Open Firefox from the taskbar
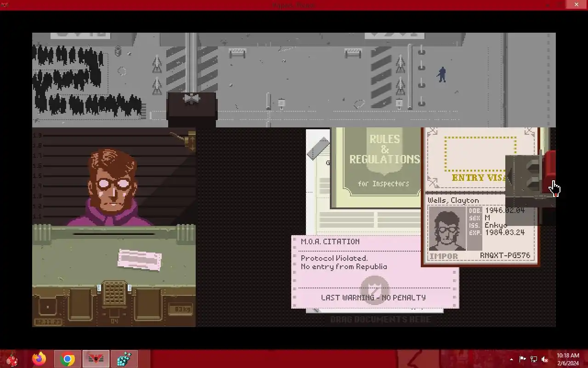588x368 pixels. tap(40, 359)
